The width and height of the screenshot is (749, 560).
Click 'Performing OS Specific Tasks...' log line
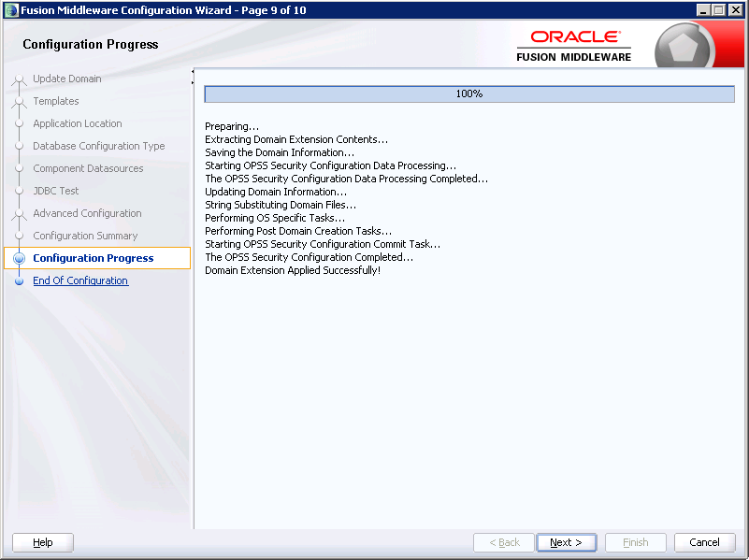[x=275, y=218]
